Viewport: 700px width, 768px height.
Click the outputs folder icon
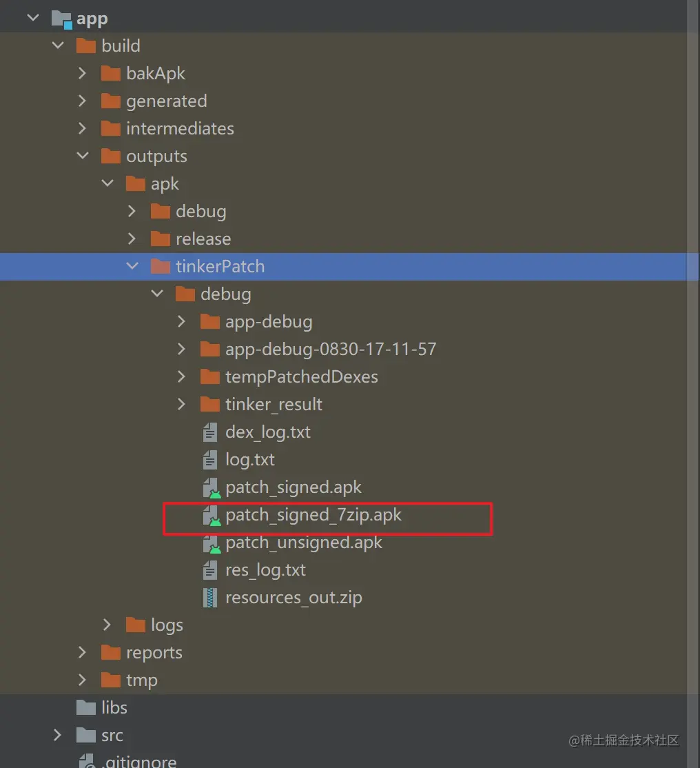(111, 156)
